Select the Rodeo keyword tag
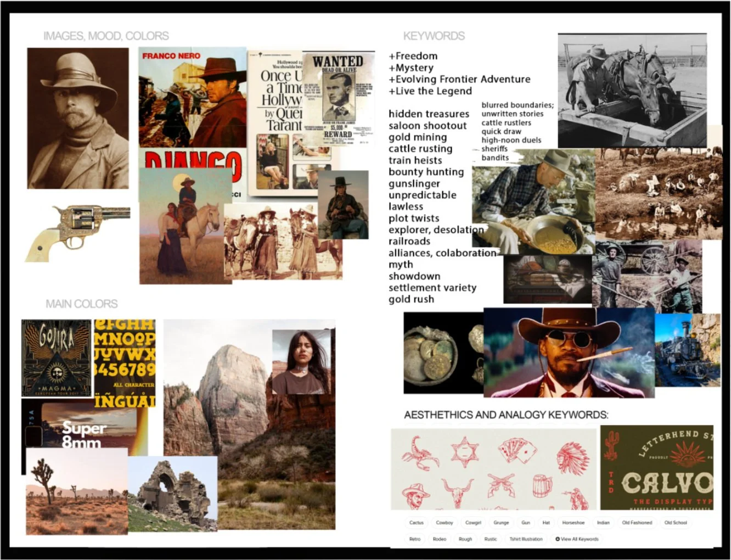The height and width of the screenshot is (560, 731). (440, 539)
